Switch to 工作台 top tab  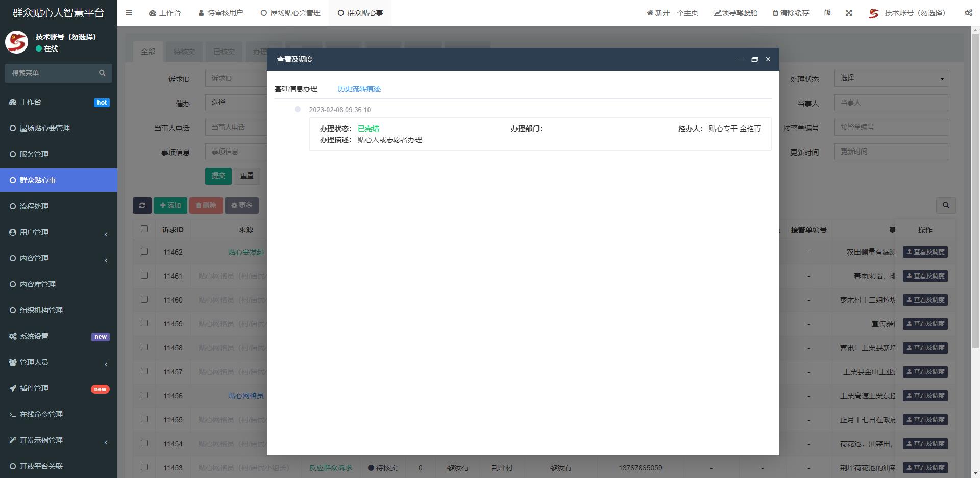point(164,13)
